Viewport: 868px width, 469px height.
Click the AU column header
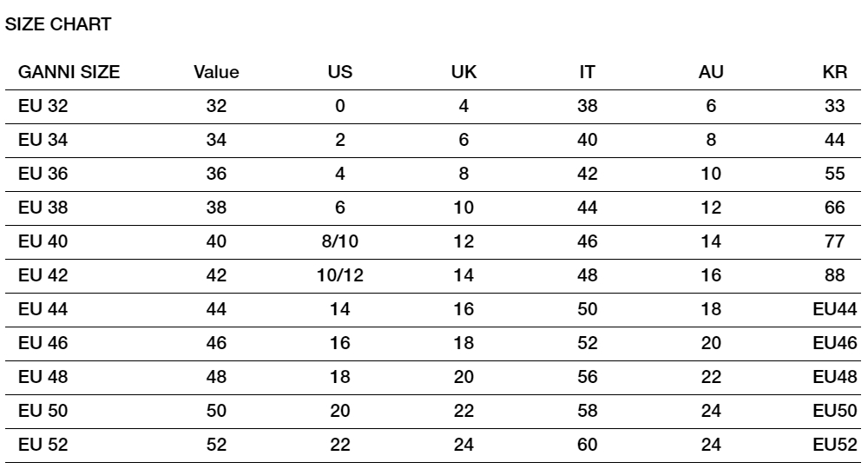(711, 72)
